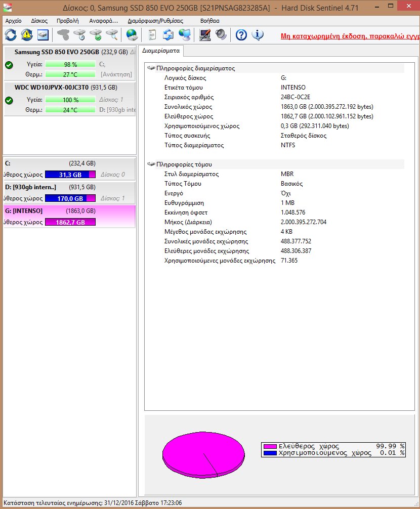This screenshot has height=509, width=420.
Task: Click the disk with magnifier icon
Action: tap(112, 35)
